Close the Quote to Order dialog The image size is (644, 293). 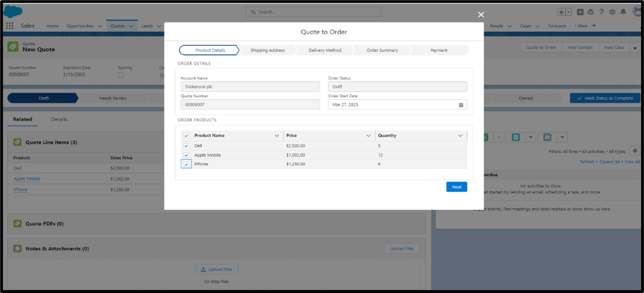[481, 15]
